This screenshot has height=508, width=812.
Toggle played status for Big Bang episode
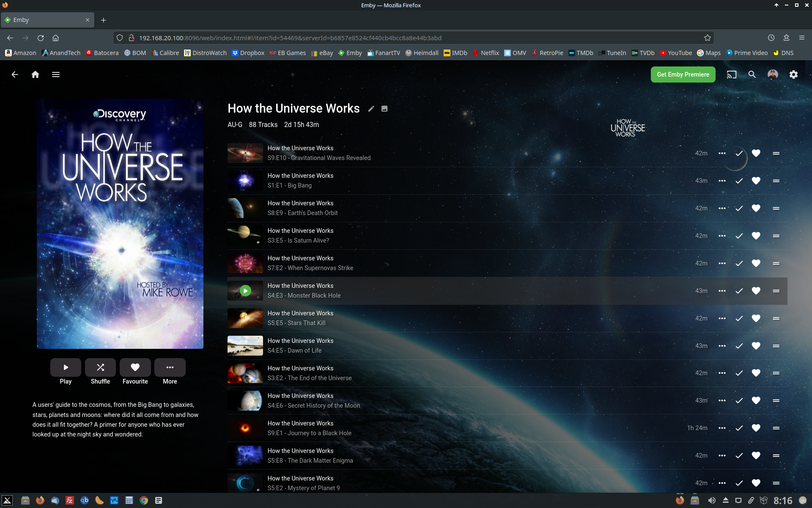[739, 181]
